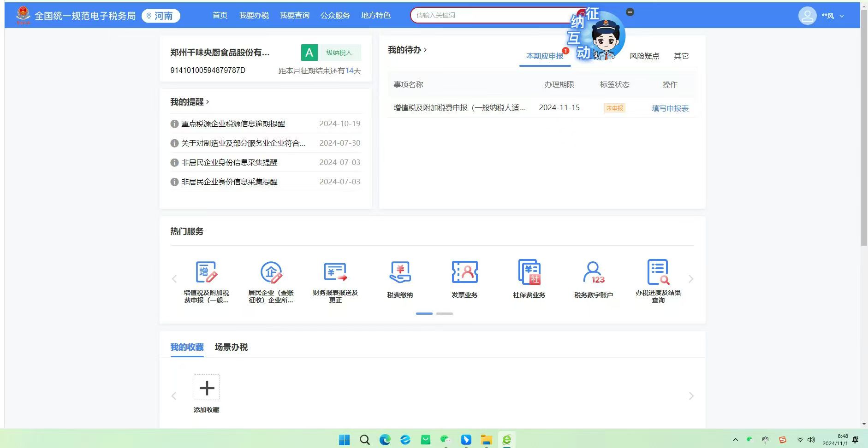This screenshot has height=448, width=868.
Task: Minimize the 征纳互动 floating mascot
Action: click(630, 12)
